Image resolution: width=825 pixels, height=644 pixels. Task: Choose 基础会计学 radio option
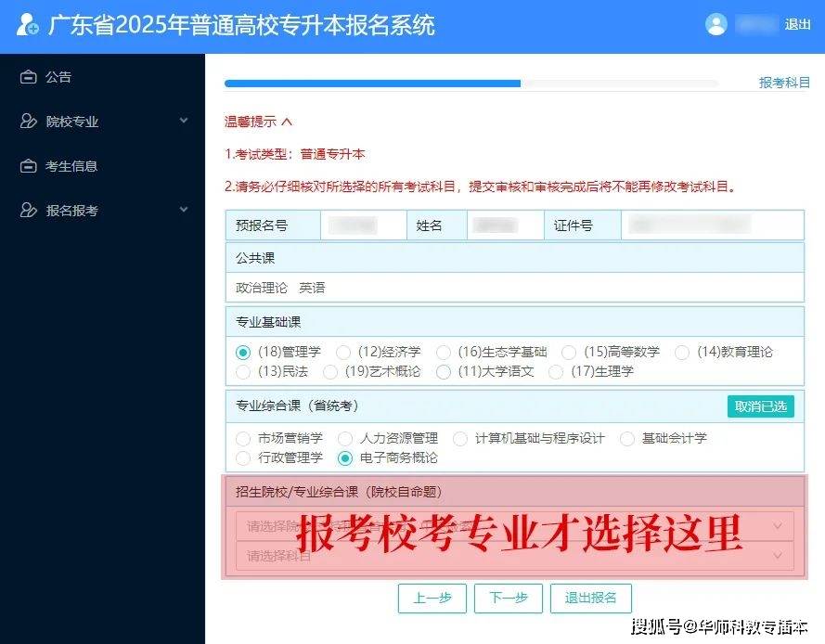(627, 439)
